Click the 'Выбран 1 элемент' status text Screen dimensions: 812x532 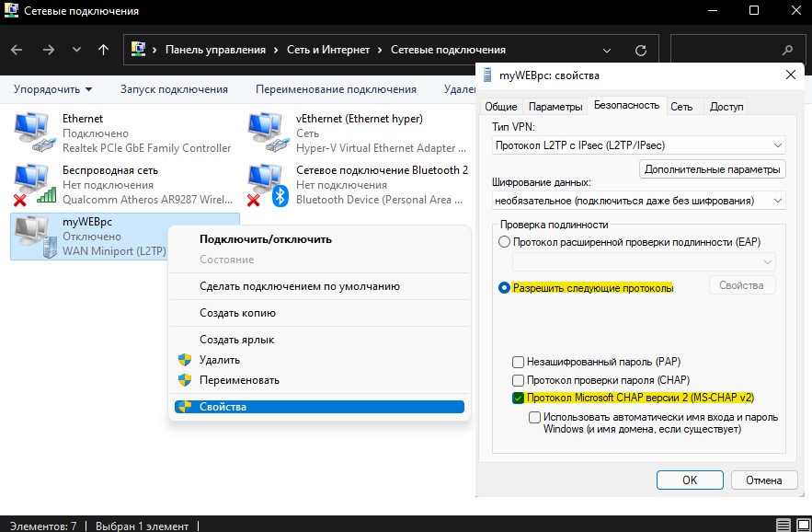(x=142, y=526)
